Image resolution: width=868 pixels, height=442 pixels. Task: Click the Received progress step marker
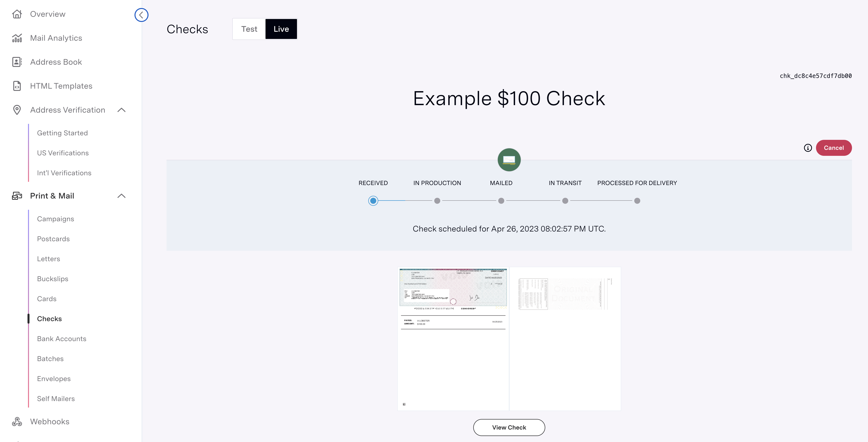tap(373, 201)
